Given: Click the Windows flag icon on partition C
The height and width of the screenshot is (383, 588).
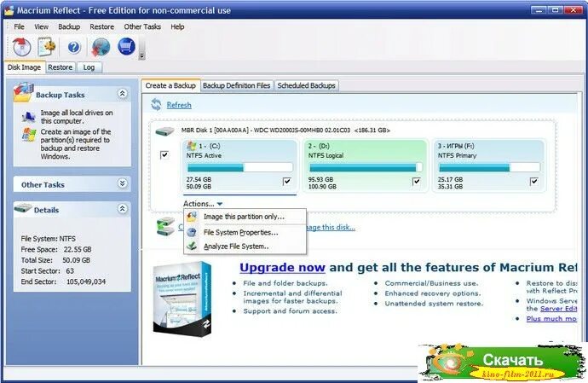Looking at the screenshot, I should click(x=191, y=146).
